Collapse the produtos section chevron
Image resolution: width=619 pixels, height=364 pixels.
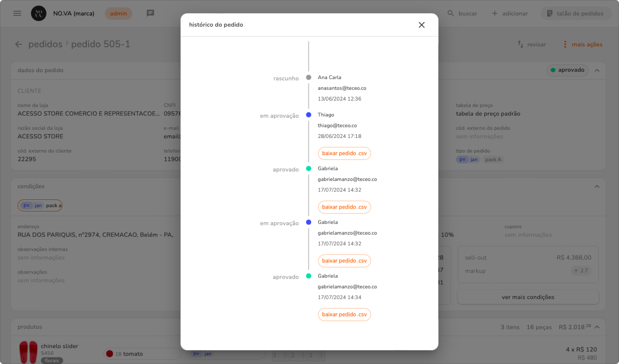(x=597, y=327)
